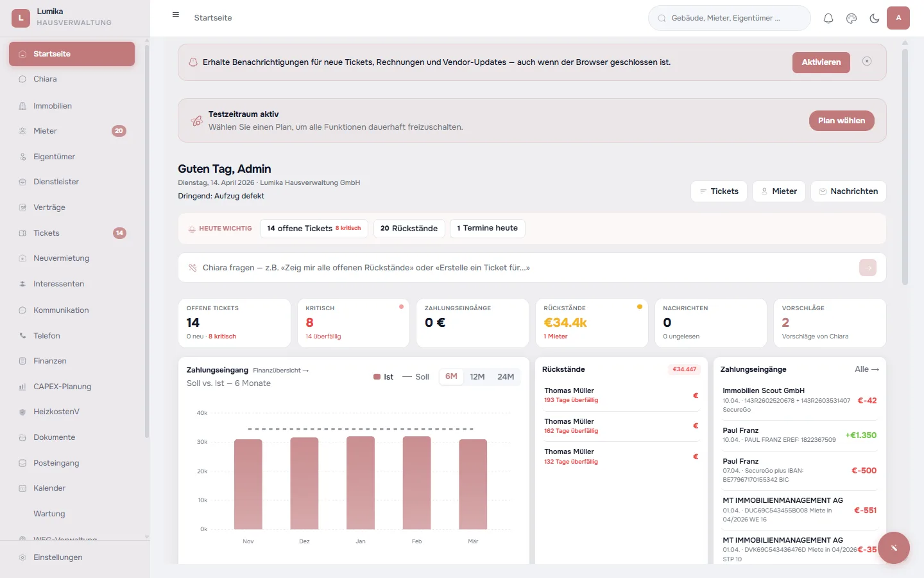
Task: Open the theme palette picker in the header
Action: [x=851, y=18]
